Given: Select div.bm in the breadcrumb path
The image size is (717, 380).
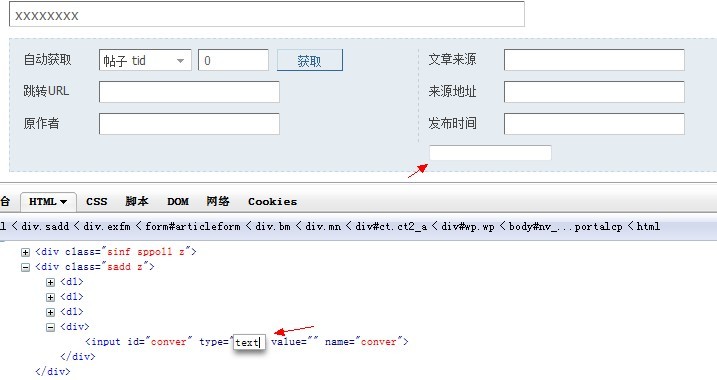Looking at the screenshot, I should (273, 226).
